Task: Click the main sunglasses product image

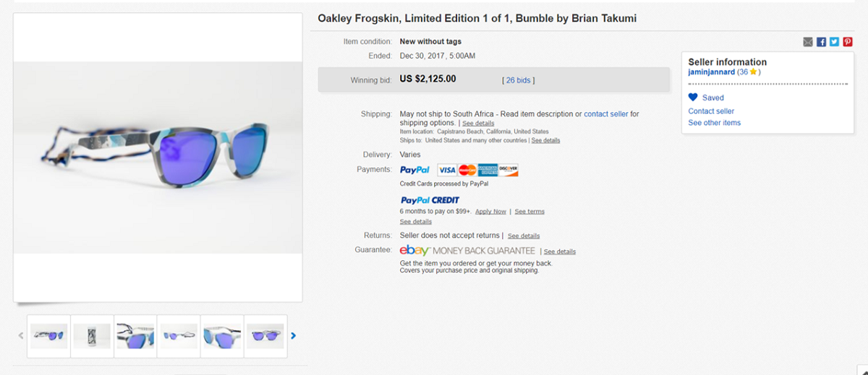Action: click(158, 158)
